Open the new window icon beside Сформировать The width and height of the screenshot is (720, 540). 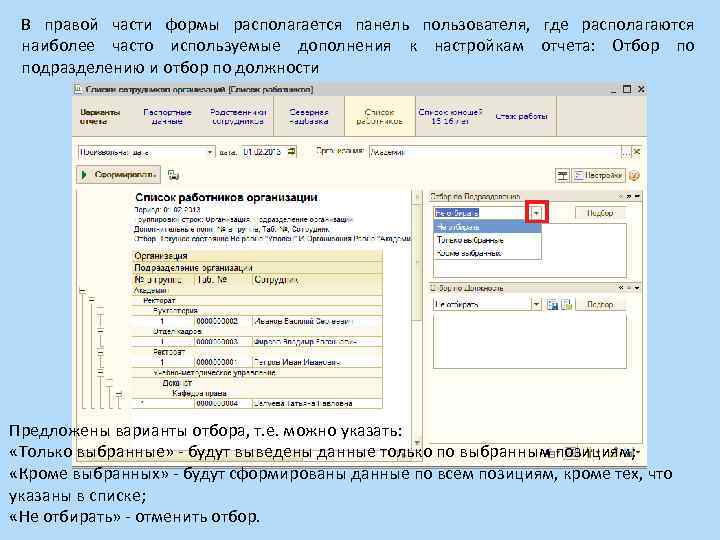(x=173, y=175)
